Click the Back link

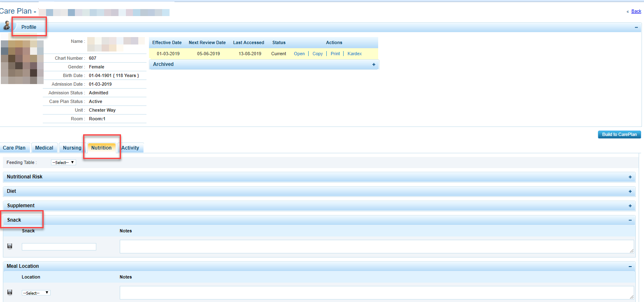pyautogui.click(x=636, y=12)
